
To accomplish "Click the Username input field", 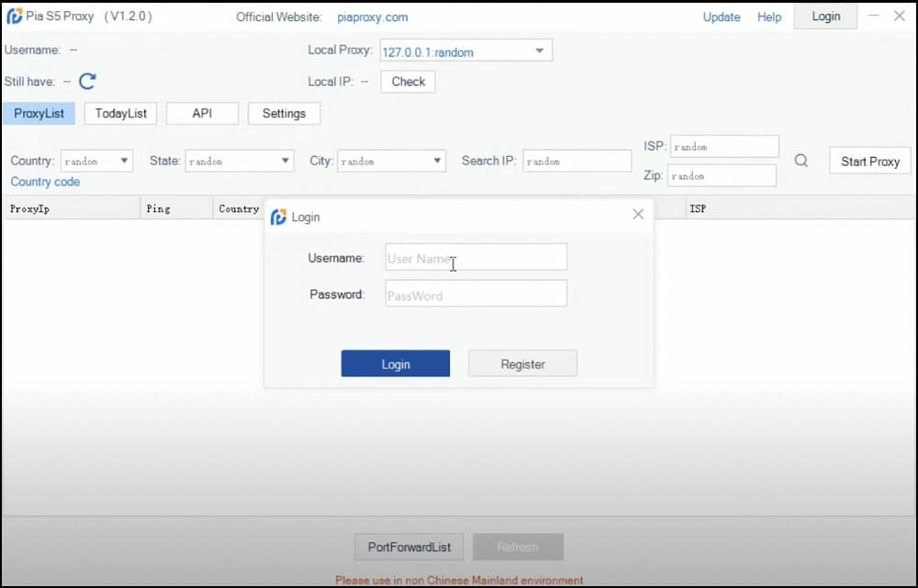I will point(476,258).
